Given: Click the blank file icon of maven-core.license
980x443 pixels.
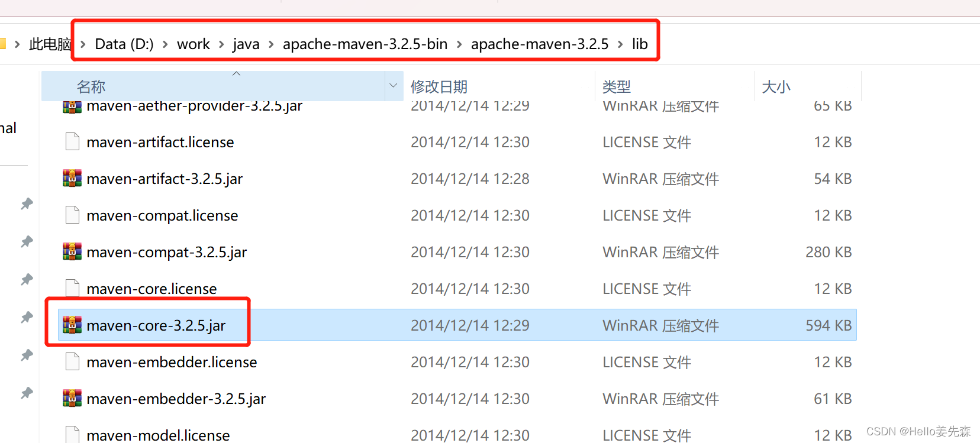Looking at the screenshot, I should click(72, 288).
